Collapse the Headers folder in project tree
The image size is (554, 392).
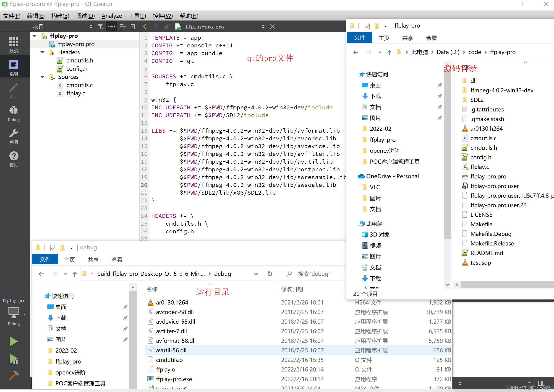(x=43, y=52)
